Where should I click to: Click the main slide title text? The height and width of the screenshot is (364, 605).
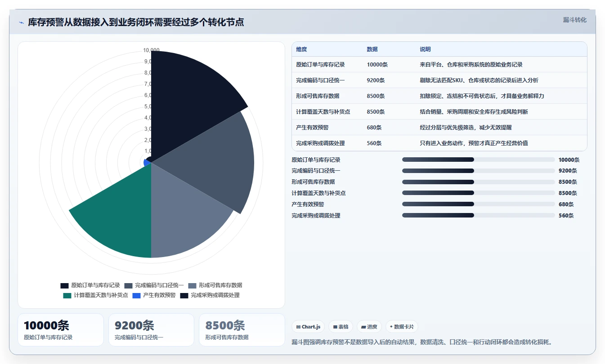(x=136, y=22)
